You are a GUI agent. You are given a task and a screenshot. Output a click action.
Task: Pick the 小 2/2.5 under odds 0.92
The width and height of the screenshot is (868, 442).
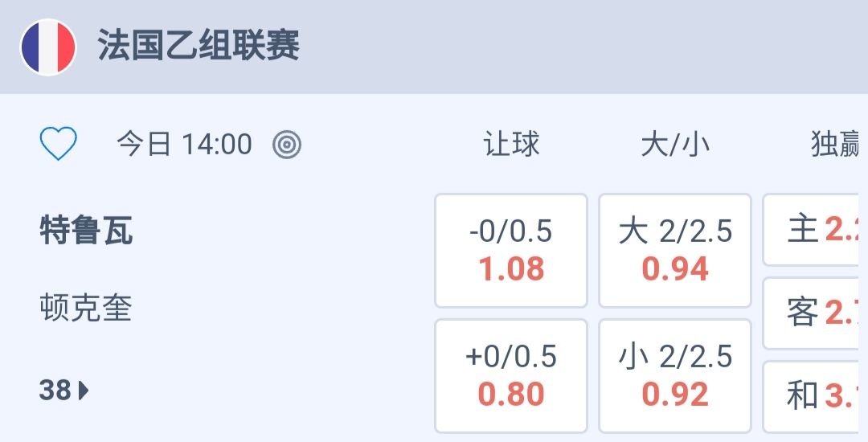675,376
